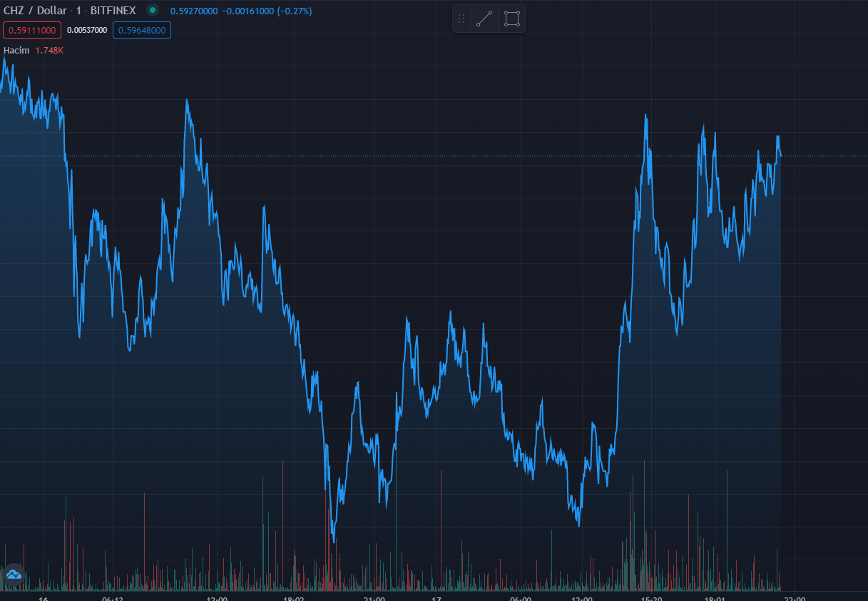This screenshot has height=601, width=868.
Task: Click the green market status indicator
Action: coord(152,11)
